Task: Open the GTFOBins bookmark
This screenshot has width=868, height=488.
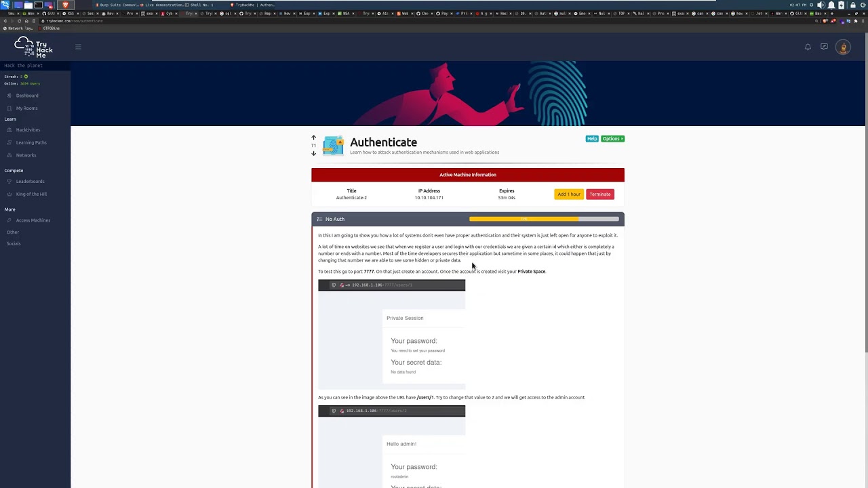Action: pos(50,28)
